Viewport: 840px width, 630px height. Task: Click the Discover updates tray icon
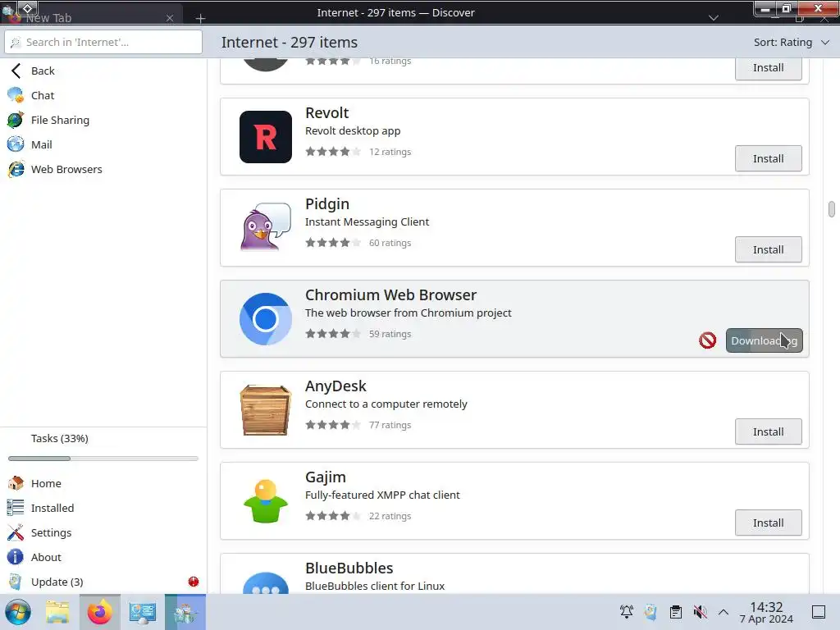[x=651, y=612]
